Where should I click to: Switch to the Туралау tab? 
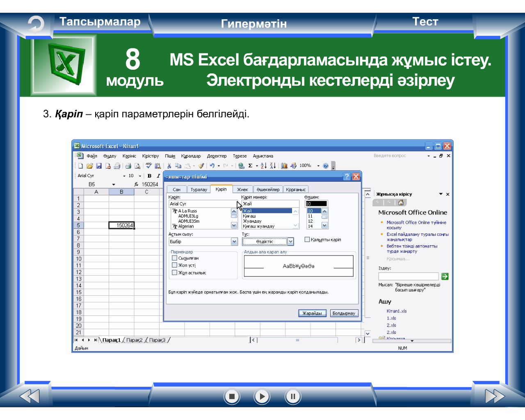[x=199, y=189]
